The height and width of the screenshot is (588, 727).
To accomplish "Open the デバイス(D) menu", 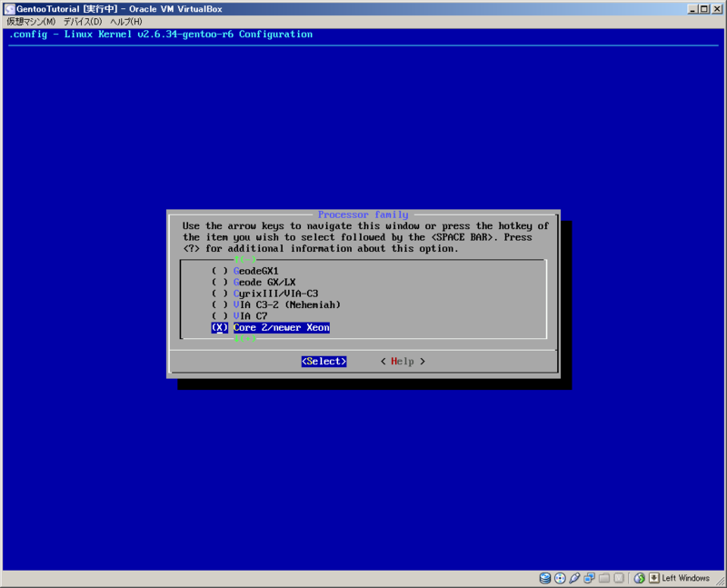I will (83, 22).
